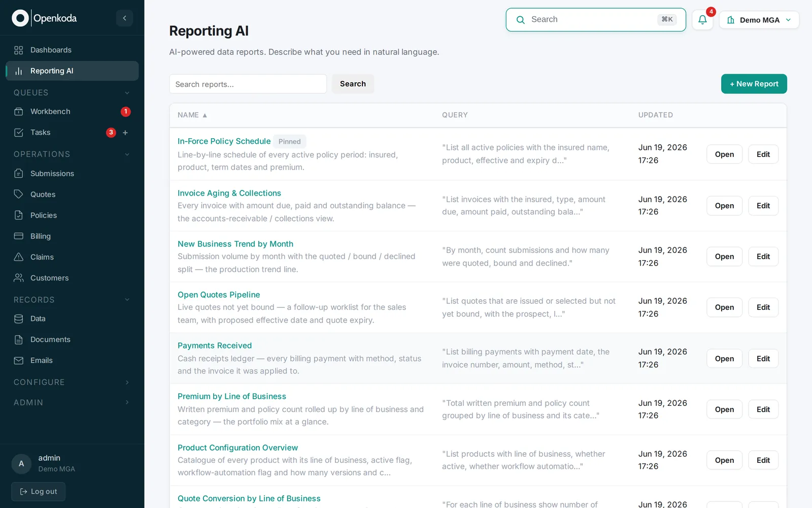Click Quote Conversion by Line of Business link
Image resolution: width=812 pixels, height=508 pixels.
[249, 498]
